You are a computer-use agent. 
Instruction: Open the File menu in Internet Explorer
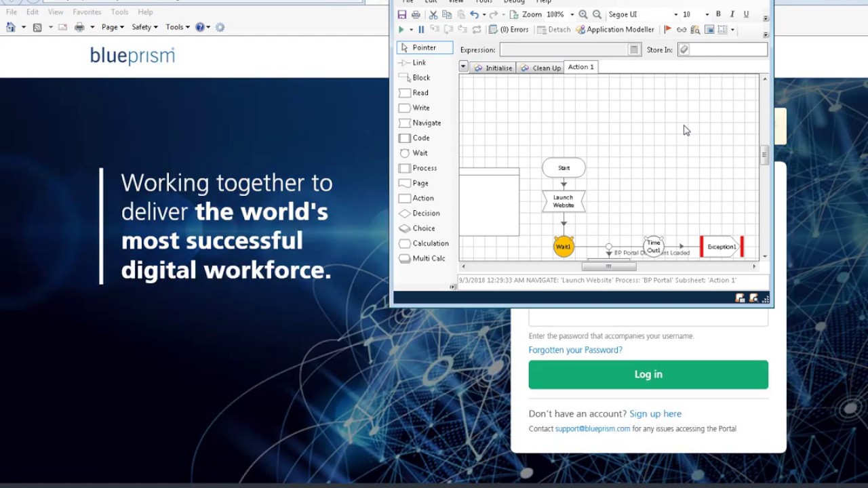12,12
